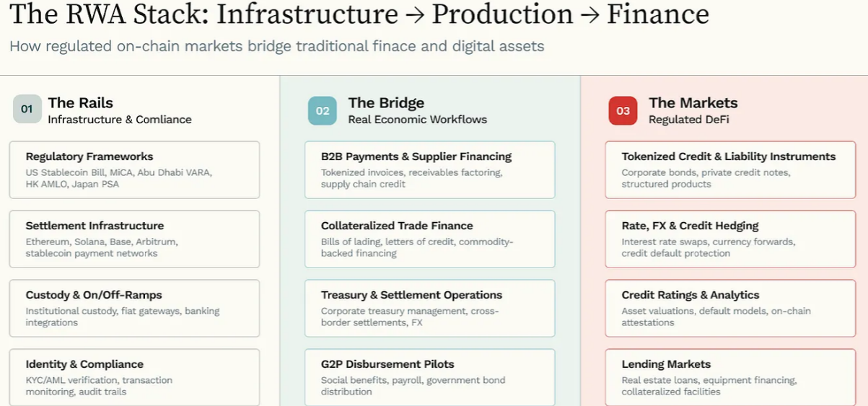Click the Custody & On/Off-Ramps card
The image size is (868, 406).
pos(134,308)
